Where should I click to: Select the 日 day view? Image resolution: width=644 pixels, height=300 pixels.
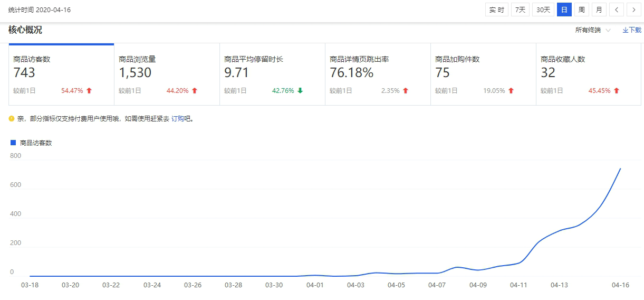click(564, 10)
